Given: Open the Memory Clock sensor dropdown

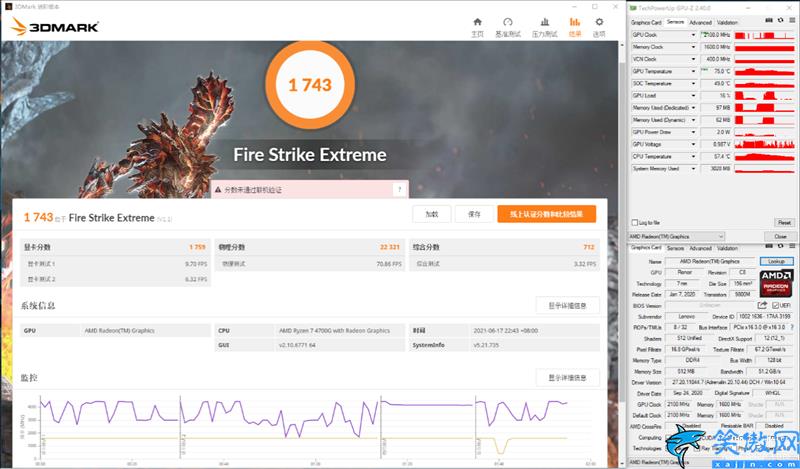Looking at the screenshot, I should point(693,47).
